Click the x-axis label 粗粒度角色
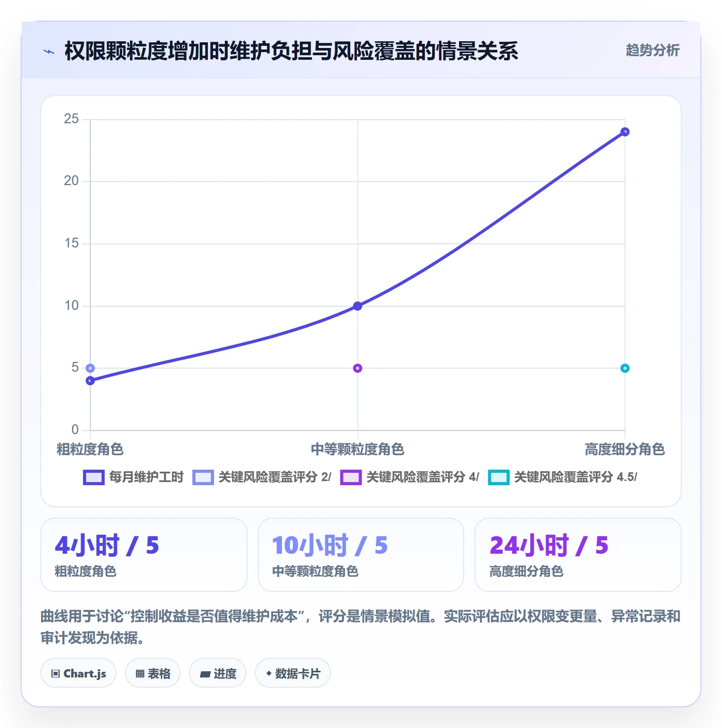 [x=90, y=450]
